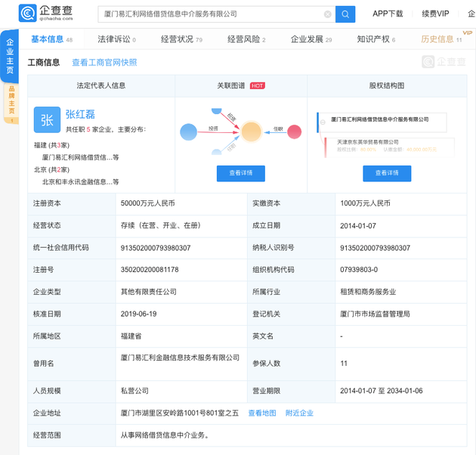The width and height of the screenshot is (476, 455).
Task: Click 查看详情 under relation graph
Action: coord(241,173)
